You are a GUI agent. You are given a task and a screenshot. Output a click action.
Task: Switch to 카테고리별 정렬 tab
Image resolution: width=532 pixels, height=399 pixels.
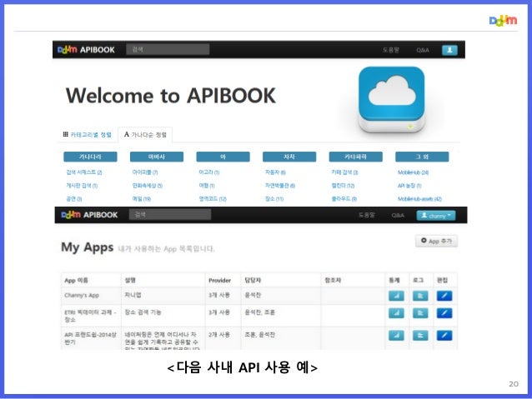pos(88,135)
